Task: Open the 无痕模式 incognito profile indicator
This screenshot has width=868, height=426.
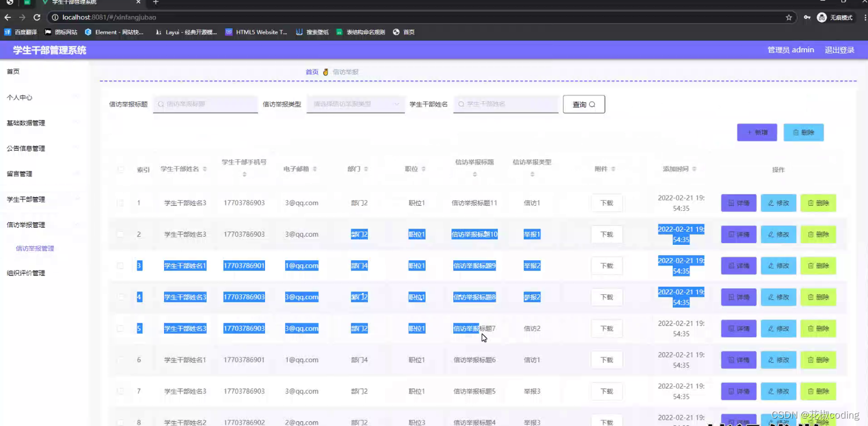Action: click(835, 17)
